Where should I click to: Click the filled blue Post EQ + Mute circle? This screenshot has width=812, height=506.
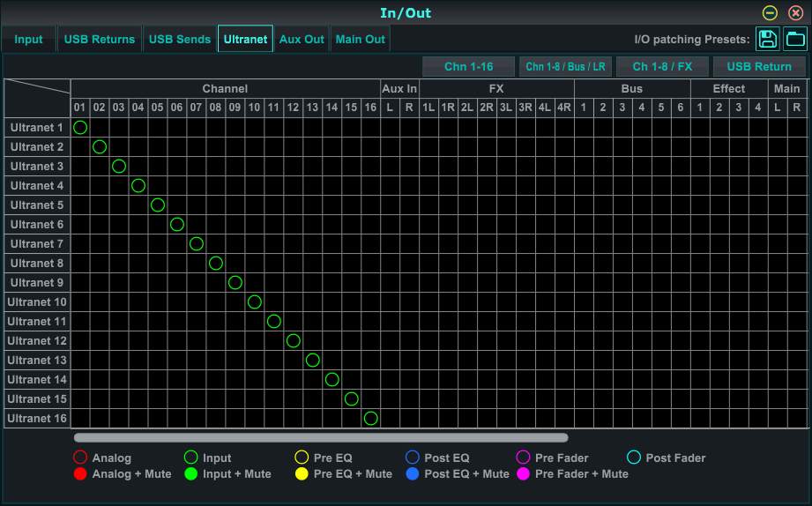click(413, 474)
